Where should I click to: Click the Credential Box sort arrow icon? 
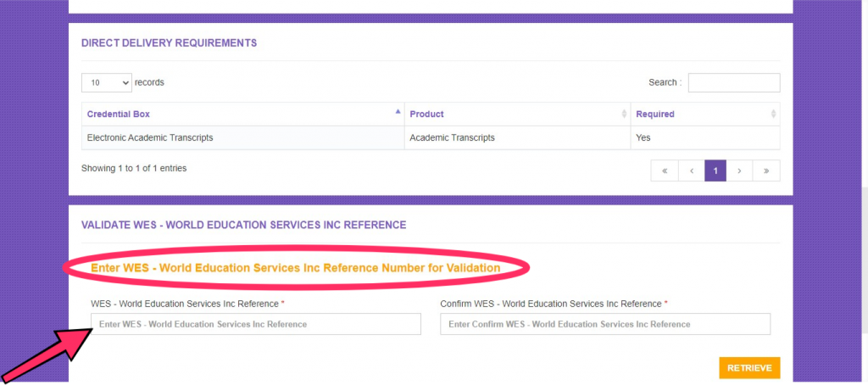click(398, 113)
